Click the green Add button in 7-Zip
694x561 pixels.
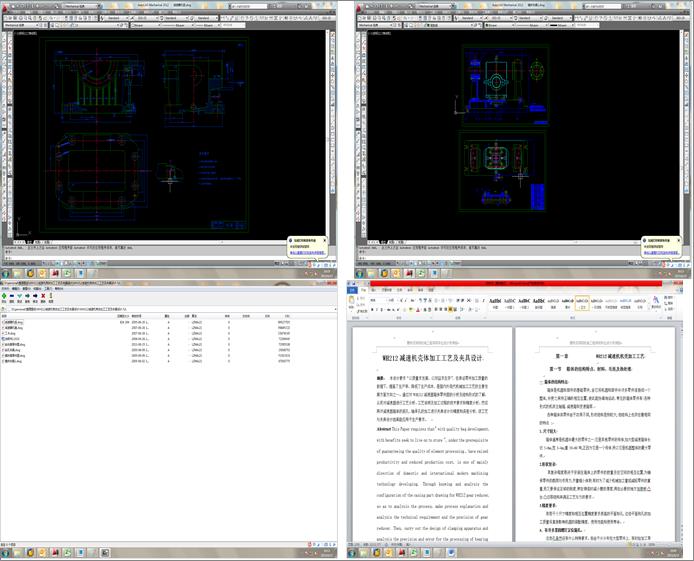[x=5, y=298]
